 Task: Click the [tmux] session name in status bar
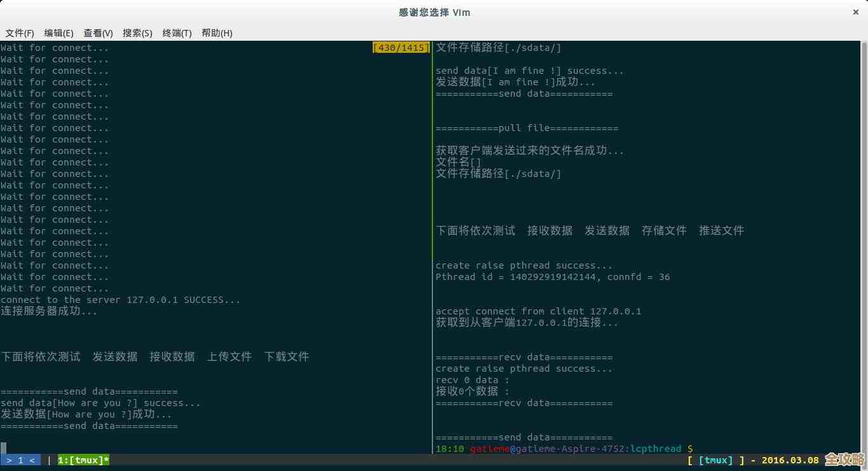pyautogui.click(x=715, y=460)
